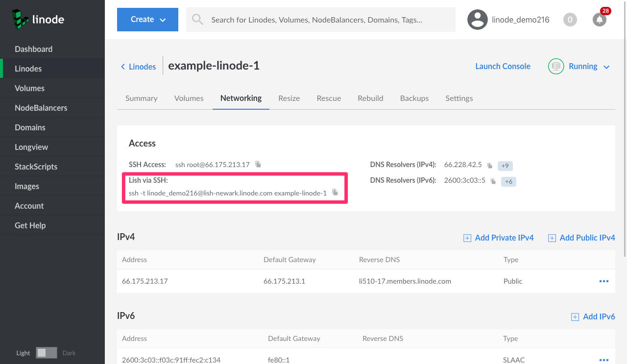Go back to the Linodes list
The width and height of the screenshot is (627, 364).
[138, 67]
